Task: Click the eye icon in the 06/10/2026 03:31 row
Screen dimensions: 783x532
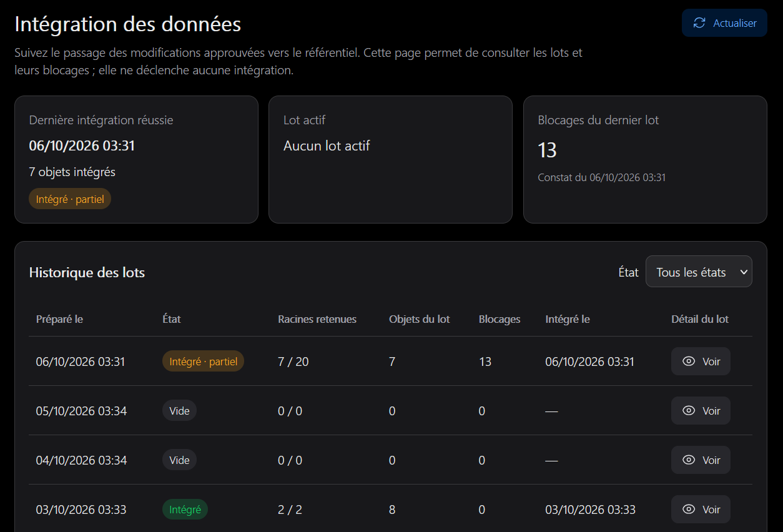Action: click(689, 362)
